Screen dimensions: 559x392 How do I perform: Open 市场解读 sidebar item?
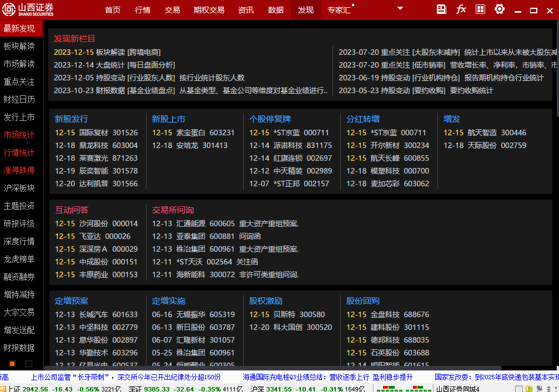coord(19,64)
